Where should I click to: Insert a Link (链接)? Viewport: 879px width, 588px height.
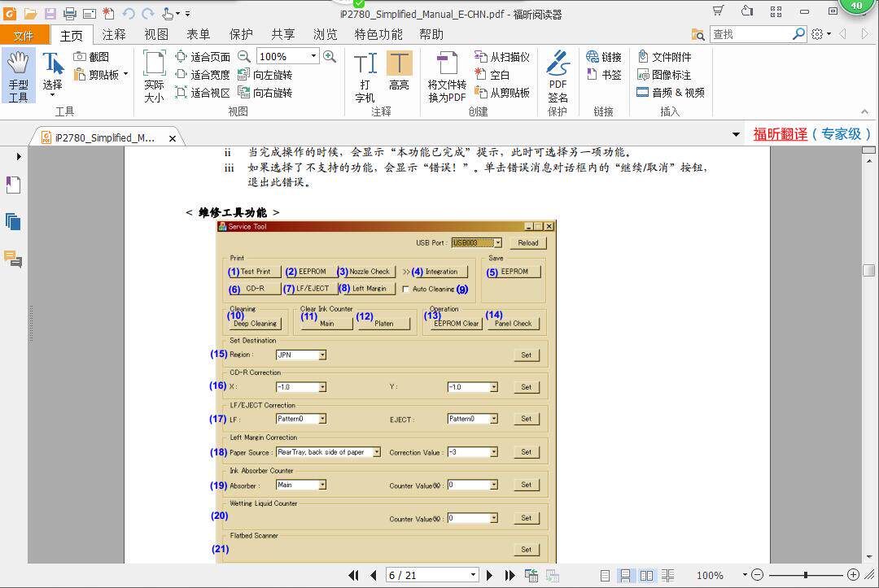604,57
